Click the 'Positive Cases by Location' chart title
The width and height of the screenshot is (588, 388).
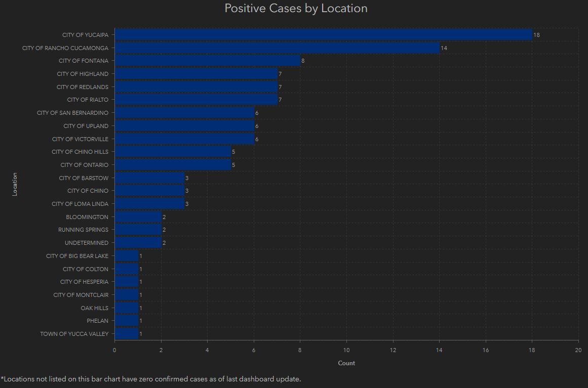tap(296, 9)
